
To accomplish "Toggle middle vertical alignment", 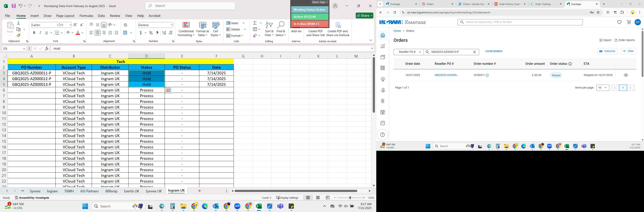I will click(97, 25).
